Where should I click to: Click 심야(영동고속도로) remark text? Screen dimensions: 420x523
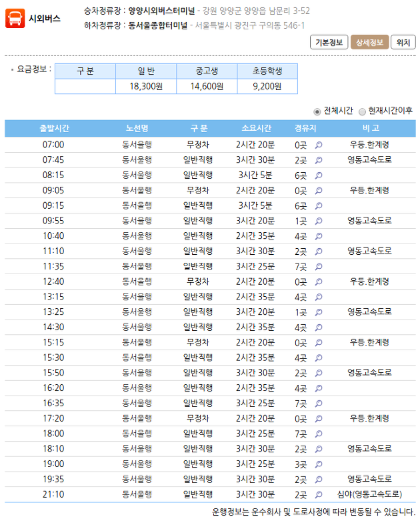pyautogui.click(x=369, y=495)
